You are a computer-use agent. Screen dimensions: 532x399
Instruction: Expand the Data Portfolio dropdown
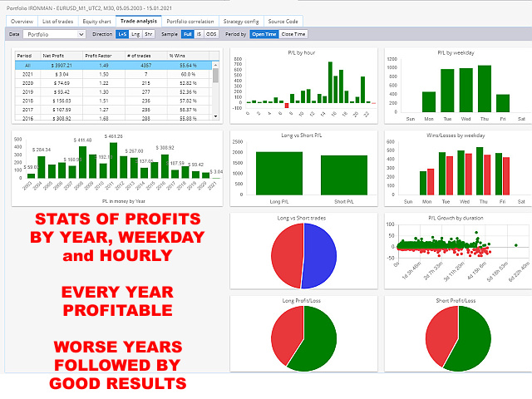(54, 34)
